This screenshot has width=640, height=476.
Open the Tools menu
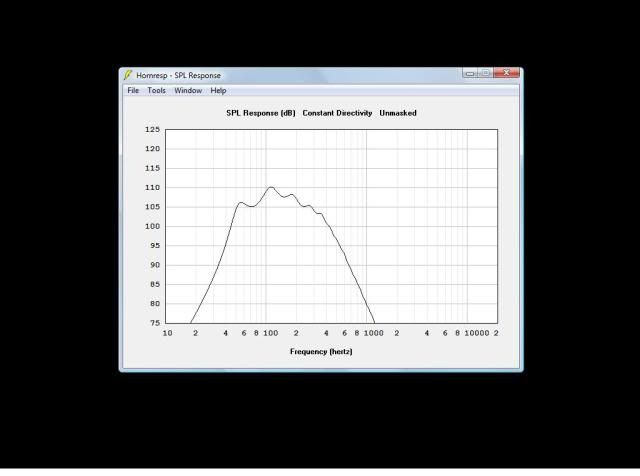tap(156, 91)
